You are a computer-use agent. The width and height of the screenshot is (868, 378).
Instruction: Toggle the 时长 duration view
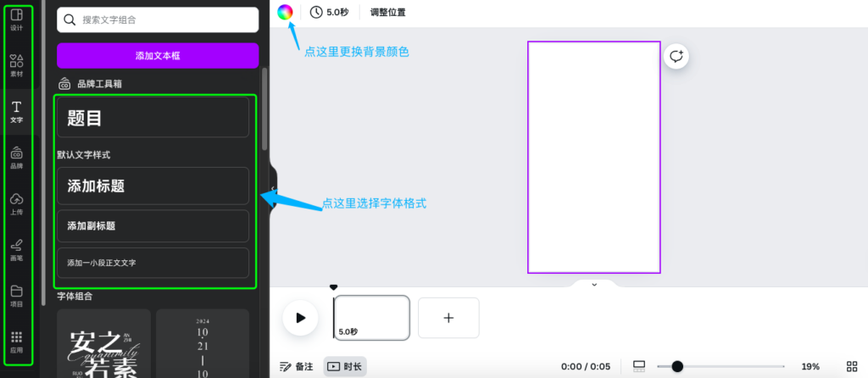point(345,366)
